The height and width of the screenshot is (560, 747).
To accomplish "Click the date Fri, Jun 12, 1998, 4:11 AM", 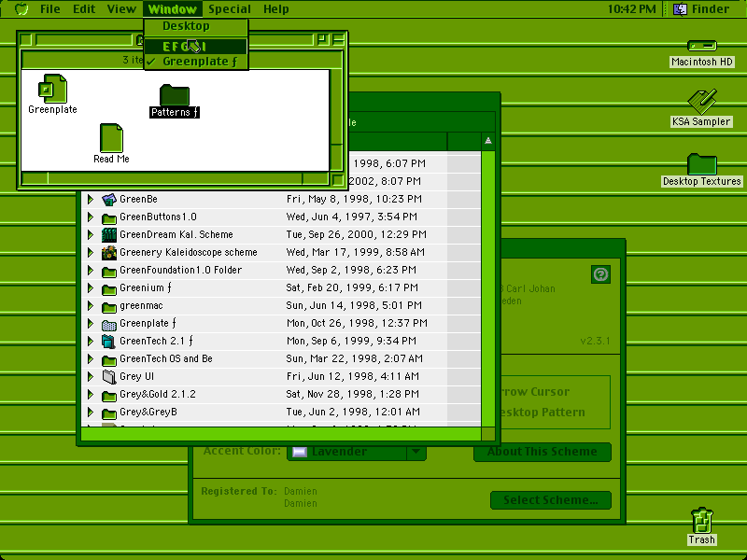I will click(x=353, y=377).
